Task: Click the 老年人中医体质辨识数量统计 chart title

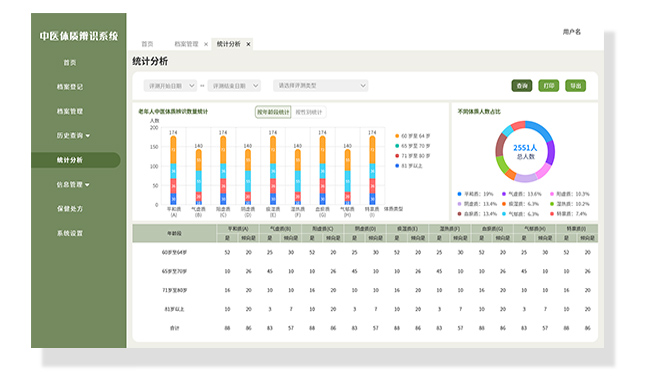Action: coord(173,111)
